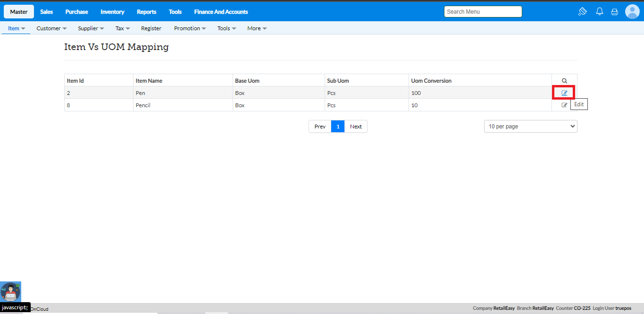
Task: Go to the Next page
Action: (356, 127)
